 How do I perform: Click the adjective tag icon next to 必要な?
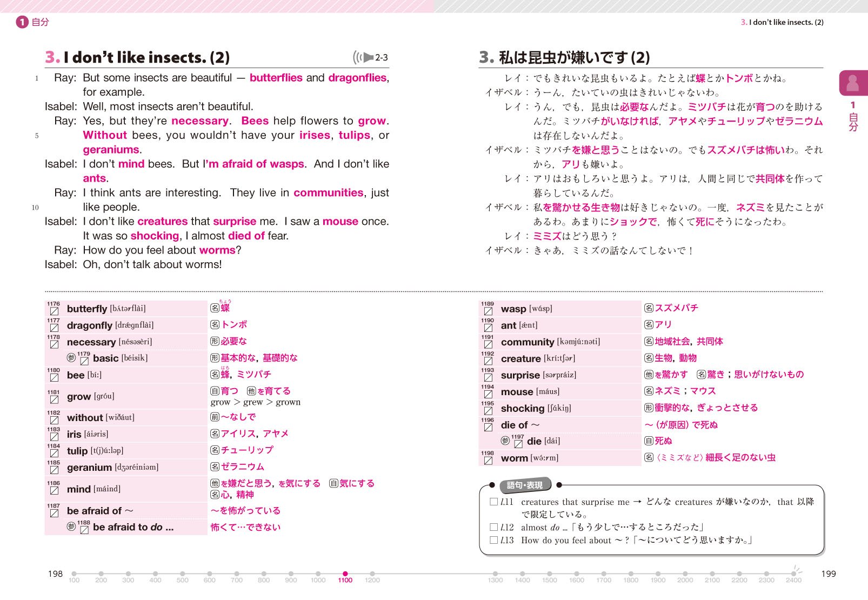[x=215, y=341]
